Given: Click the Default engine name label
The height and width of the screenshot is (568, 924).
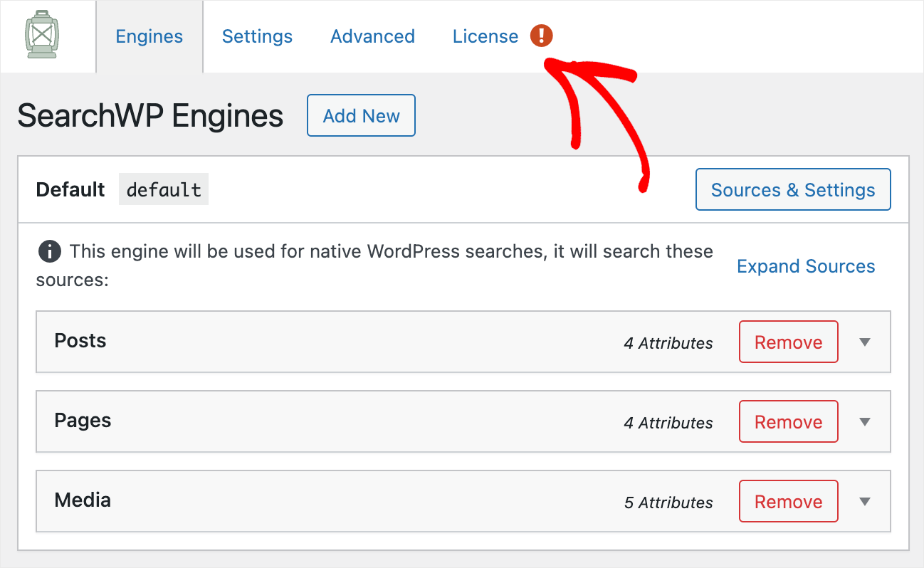Looking at the screenshot, I should [x=70, y=189].
